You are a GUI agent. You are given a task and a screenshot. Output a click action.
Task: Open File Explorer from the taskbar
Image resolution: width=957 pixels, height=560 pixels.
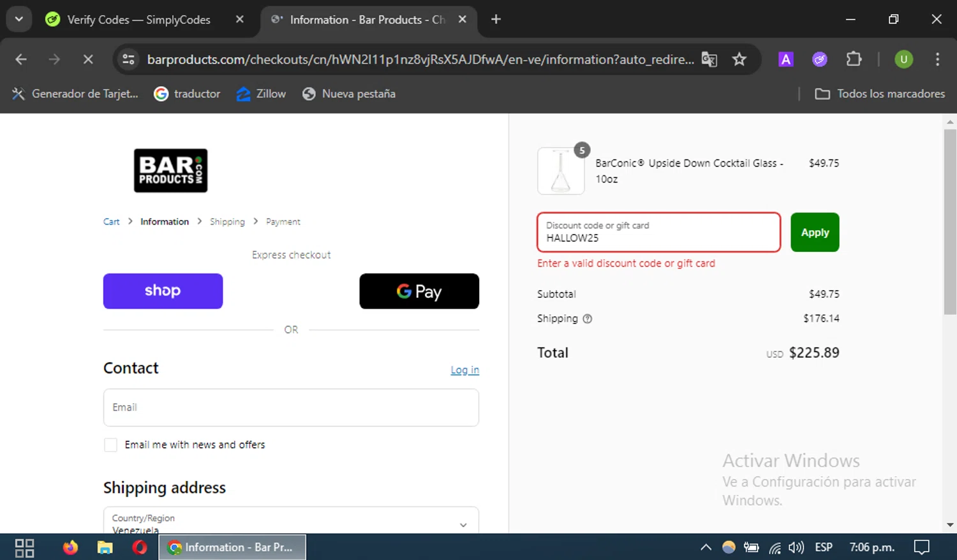coord(105,547)
